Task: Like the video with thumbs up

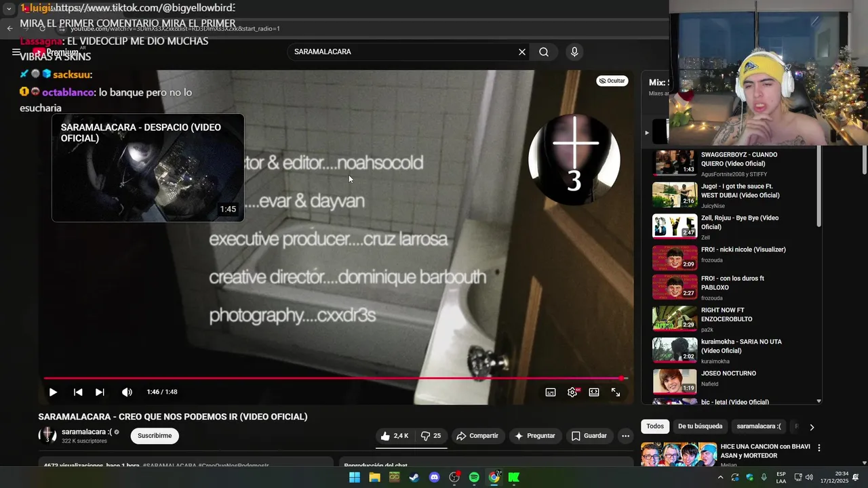Action: click(394, 436)
